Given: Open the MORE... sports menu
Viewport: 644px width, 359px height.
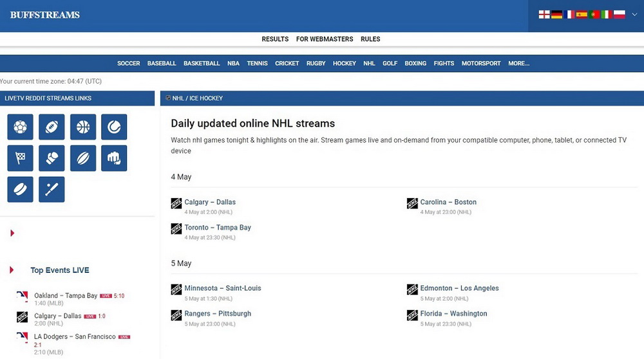Looking at the screenshot, I should [x=518, y=64].
